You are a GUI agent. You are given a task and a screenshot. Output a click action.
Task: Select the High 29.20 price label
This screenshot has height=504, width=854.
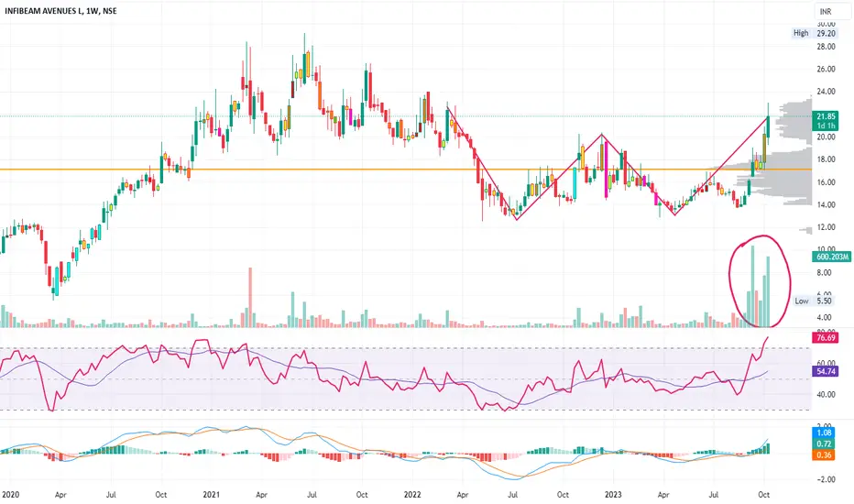click(815, 33)
